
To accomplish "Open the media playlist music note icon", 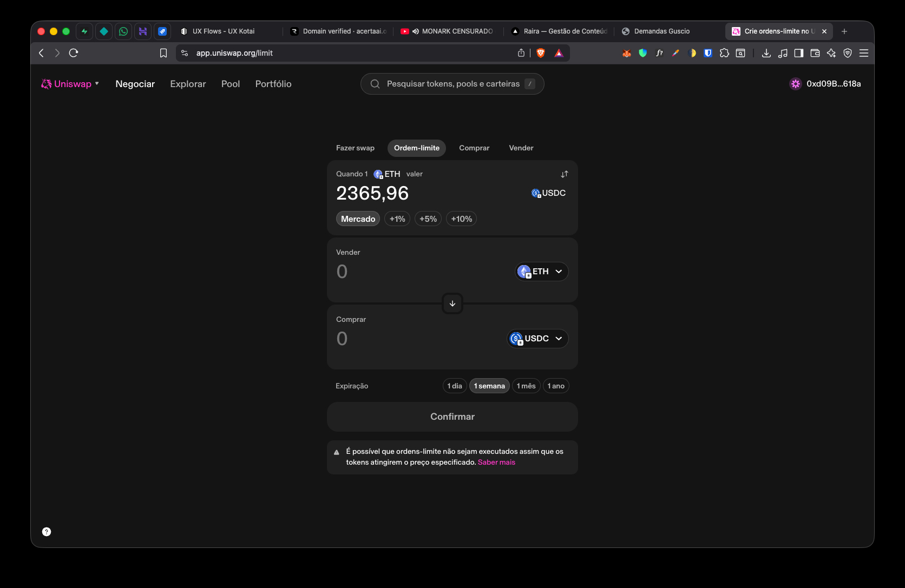I will [x=783, y=53].
